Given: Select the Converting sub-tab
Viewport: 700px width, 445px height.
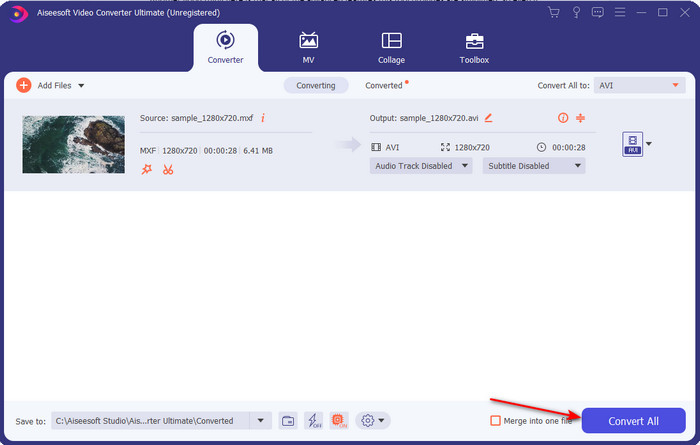Looking at the screenshot, I should 316,85.
